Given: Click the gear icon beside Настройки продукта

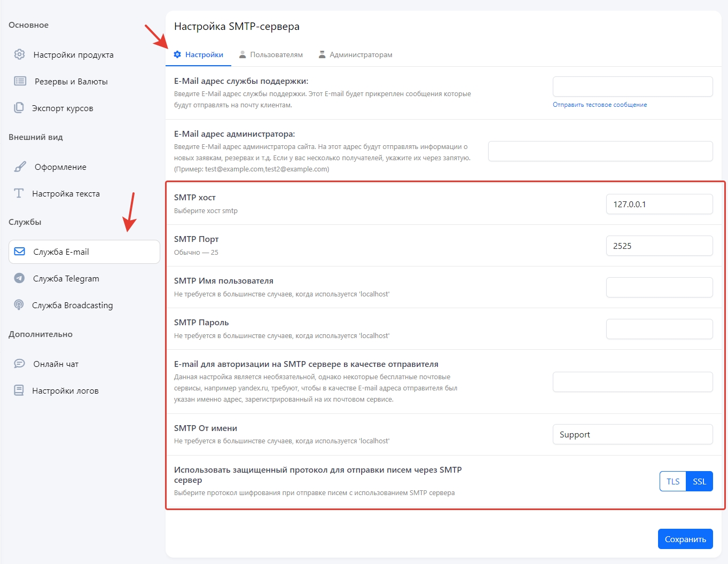Looking at the screenshot, I should (x=20, y=54).
